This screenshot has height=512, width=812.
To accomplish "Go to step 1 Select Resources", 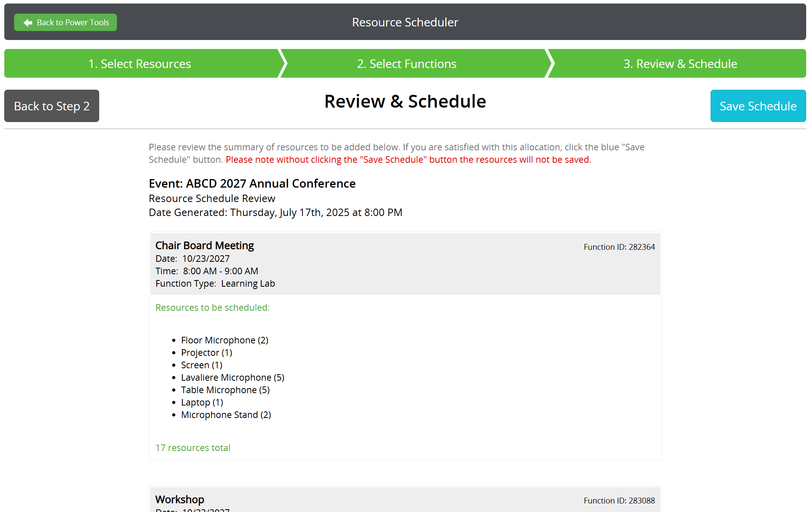I will coord(140,64).
